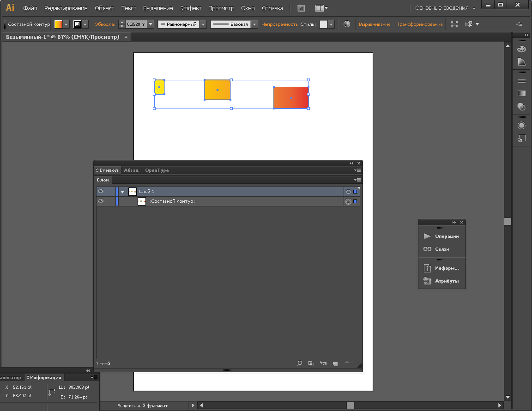Viewport: 532px width, 411px height.
Task: Toggle visibility of Составной контур sublayer
Action: 101,201
